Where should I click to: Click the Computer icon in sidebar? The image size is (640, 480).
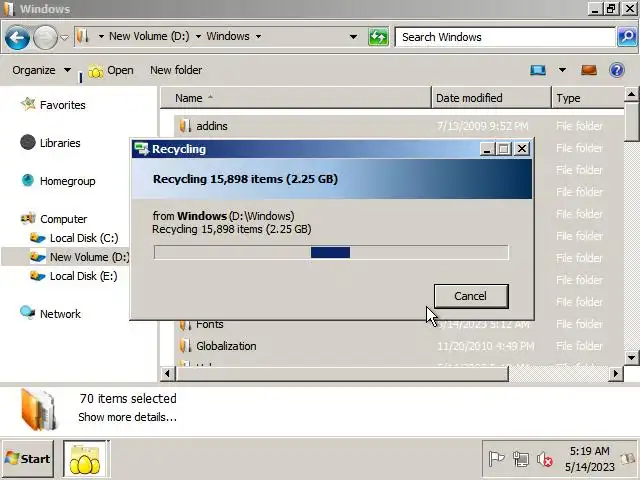[x=28, y=218]
